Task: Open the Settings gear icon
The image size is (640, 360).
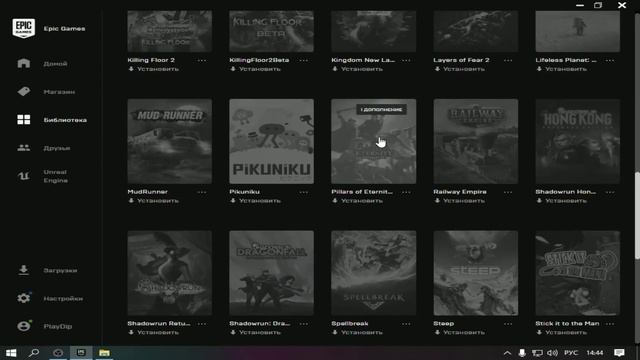Action: tap(24, 298)
